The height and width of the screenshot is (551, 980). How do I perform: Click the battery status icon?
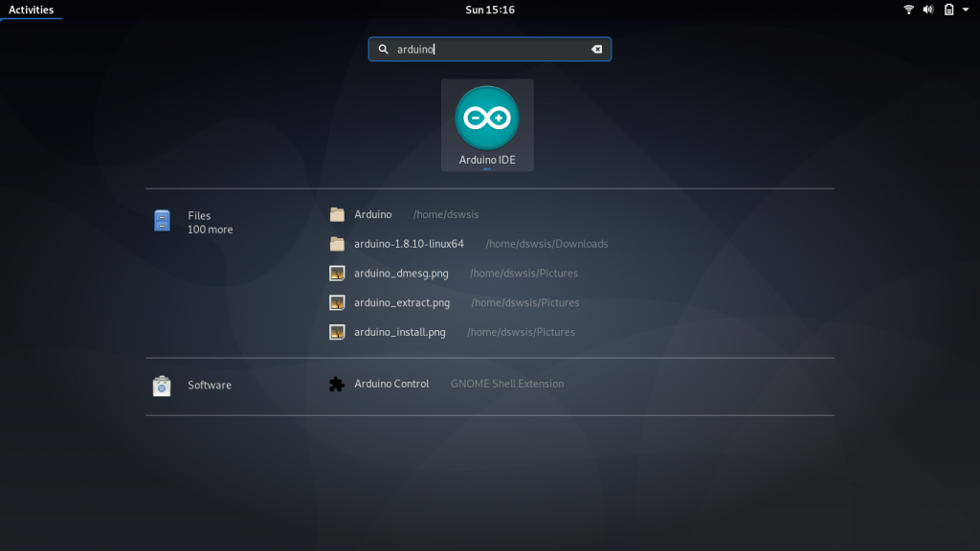click(x=948, y=10)
